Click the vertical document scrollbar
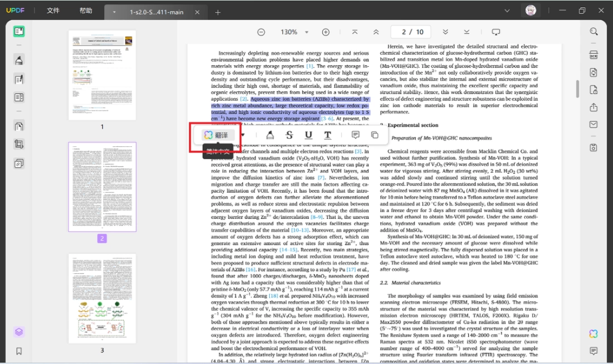This screenshot has height=364, width=613. click(577, 89)
